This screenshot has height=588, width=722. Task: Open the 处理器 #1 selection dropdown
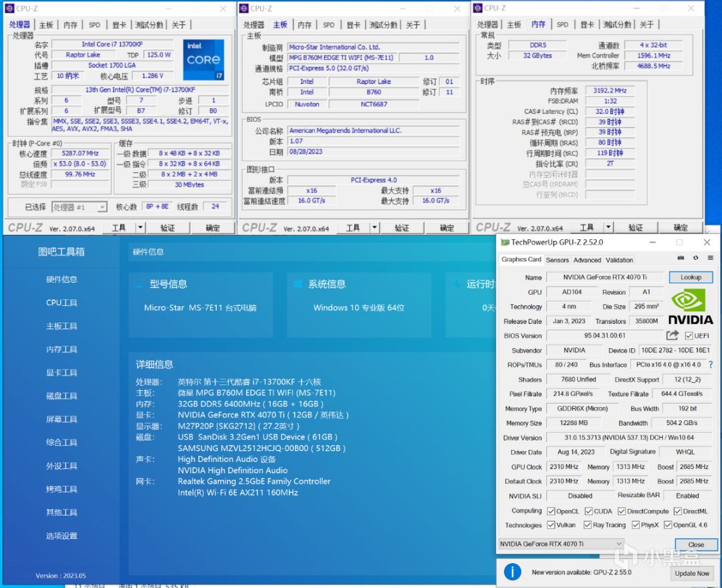coord(102,207)
